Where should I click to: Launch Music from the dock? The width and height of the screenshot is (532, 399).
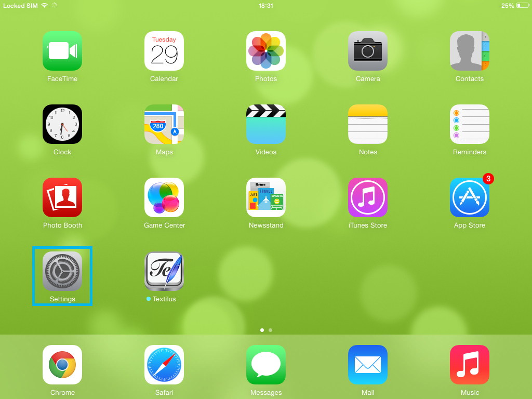(x=470, y=365)
